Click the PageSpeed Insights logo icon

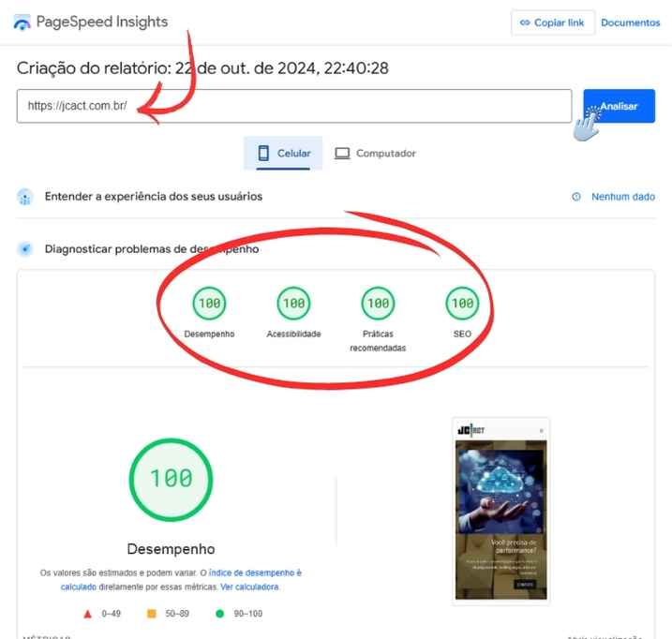(x=22, y=22)
